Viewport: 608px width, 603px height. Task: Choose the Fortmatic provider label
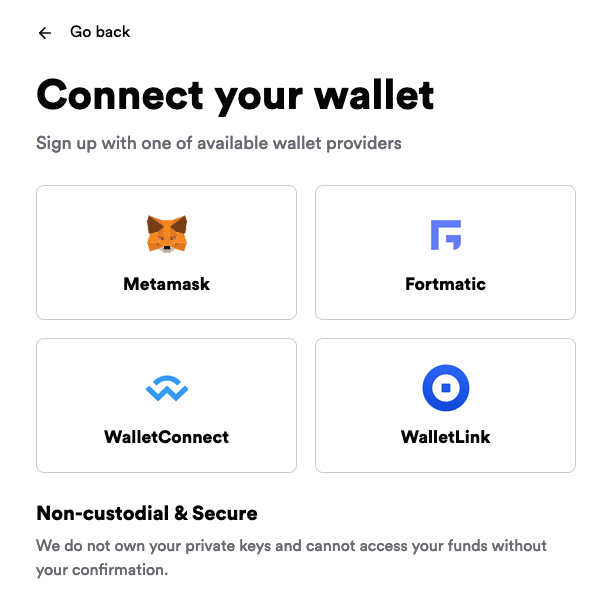[445, 284]
